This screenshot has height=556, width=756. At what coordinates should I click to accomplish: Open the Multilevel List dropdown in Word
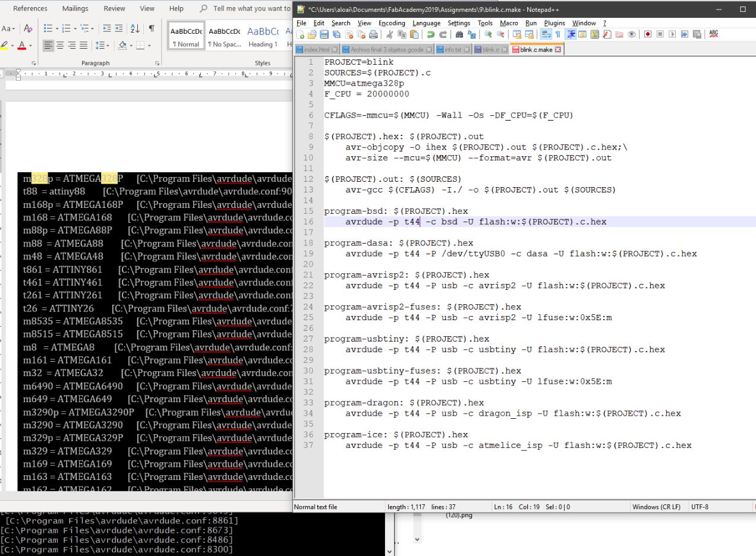92,29
